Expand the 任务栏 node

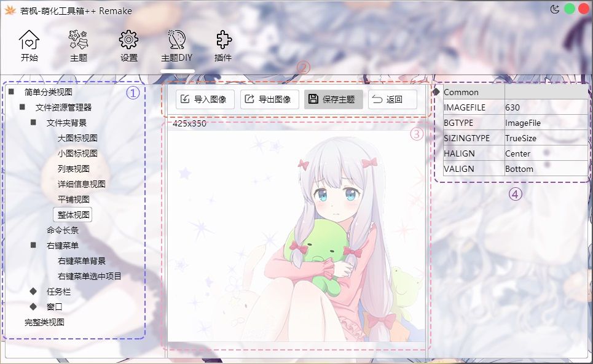point(33,291)
